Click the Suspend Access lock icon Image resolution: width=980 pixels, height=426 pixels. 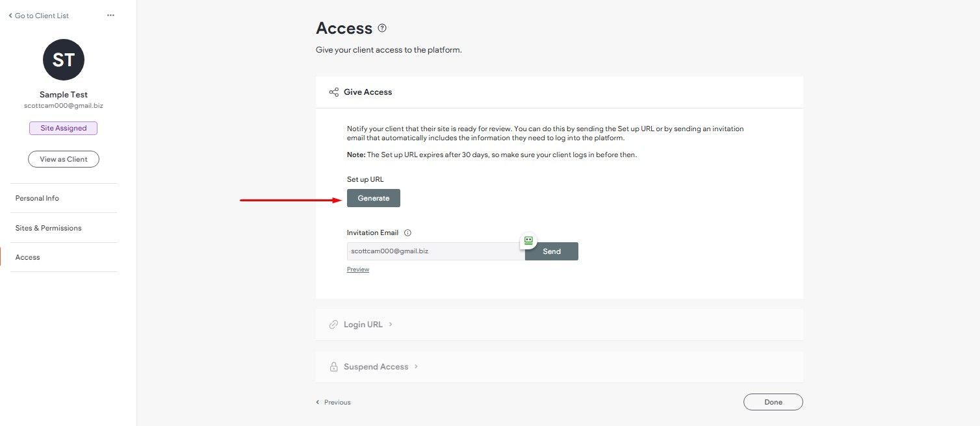[x=334, y=367]
